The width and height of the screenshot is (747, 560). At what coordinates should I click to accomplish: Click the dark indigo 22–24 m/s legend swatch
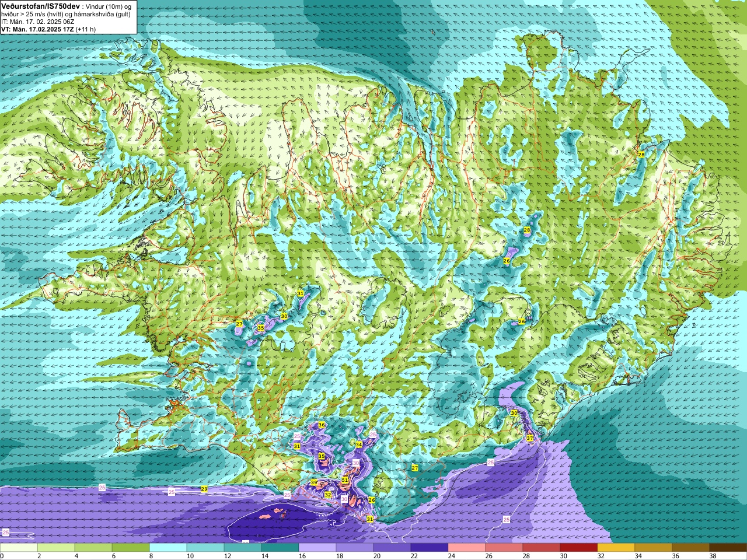(x=430, y=548)
